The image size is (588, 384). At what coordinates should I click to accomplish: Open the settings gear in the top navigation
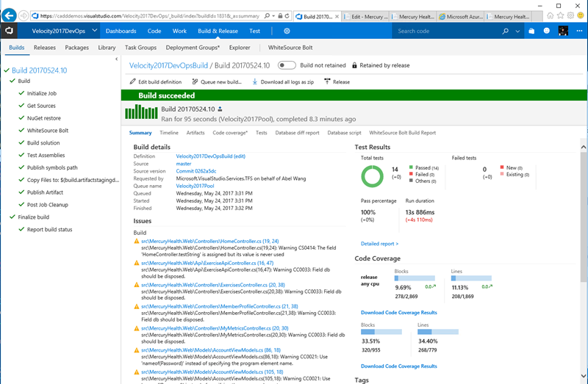287,31
